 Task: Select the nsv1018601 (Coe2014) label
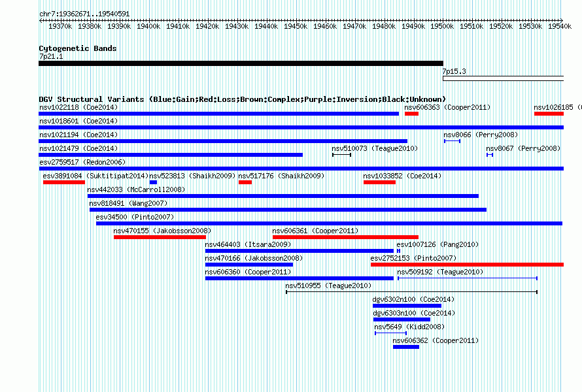tap(78, 121)
